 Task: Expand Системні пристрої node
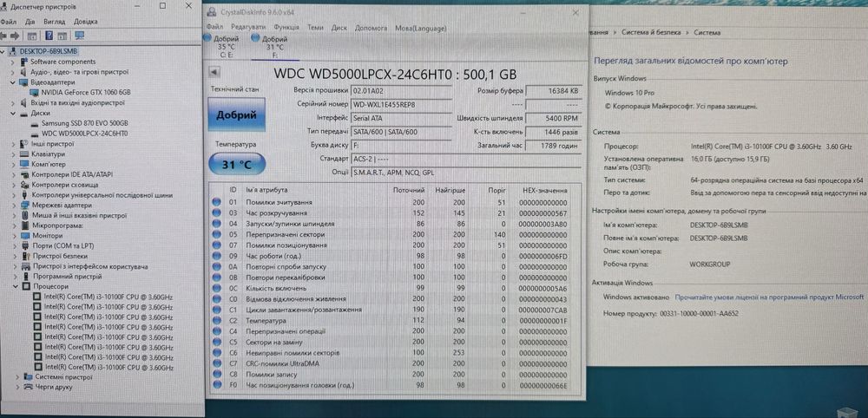17,377
